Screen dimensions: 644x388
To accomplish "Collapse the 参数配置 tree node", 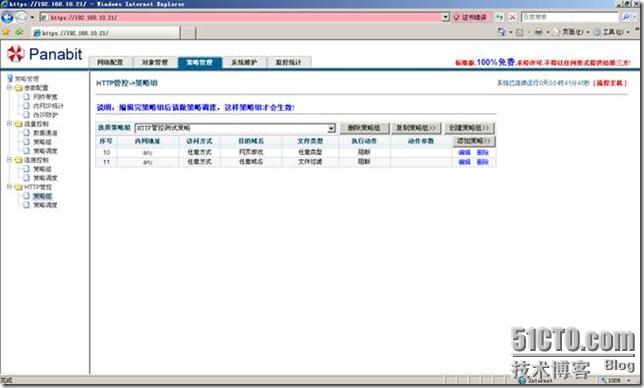I will [9, 87].
